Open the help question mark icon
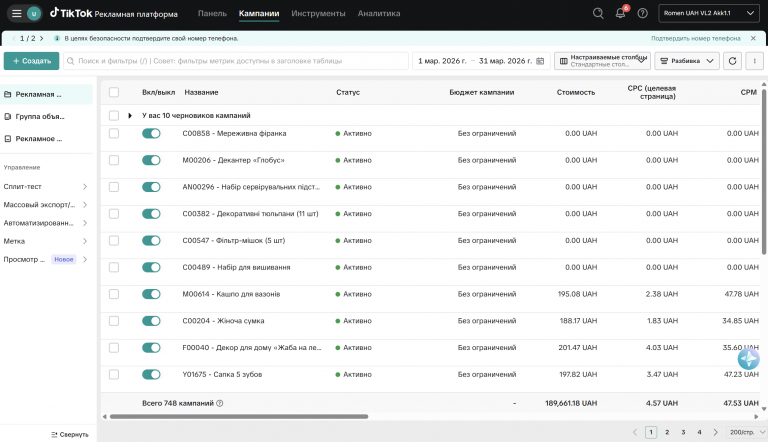 pyautogui.click(x=643, y=13)
